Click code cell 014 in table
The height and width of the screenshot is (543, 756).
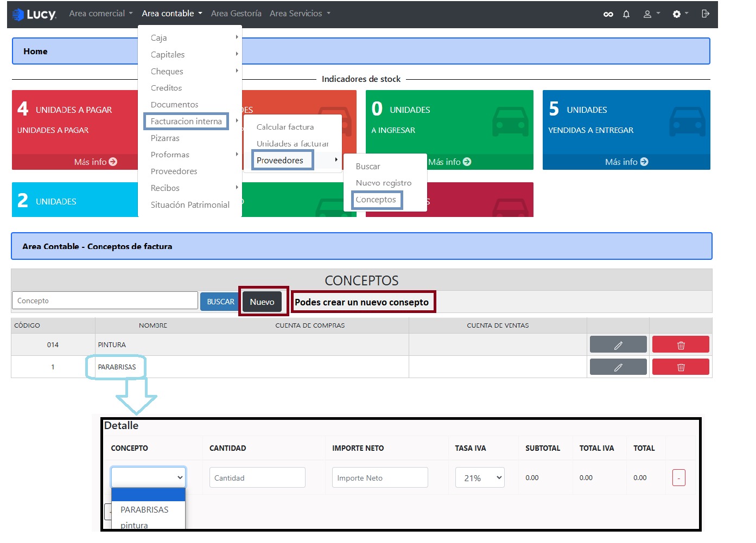pos(53,345)
